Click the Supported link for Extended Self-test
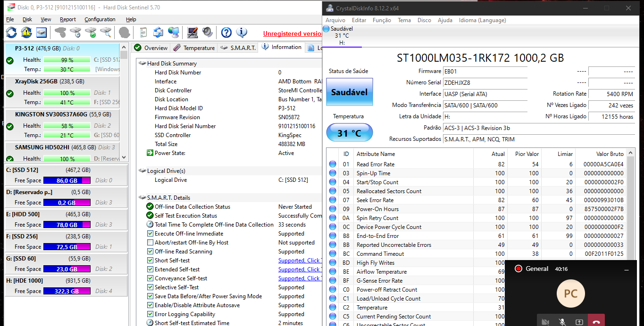Viewport: 644px width, 326px height. coord(300,269)
